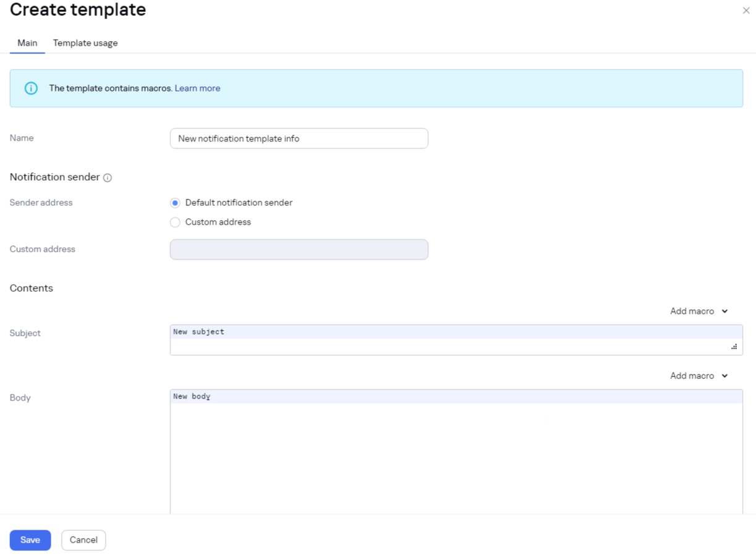This screenshot has height=555, width=756.
Task: Click the template Name input field
Action: (x=299, y=138)
